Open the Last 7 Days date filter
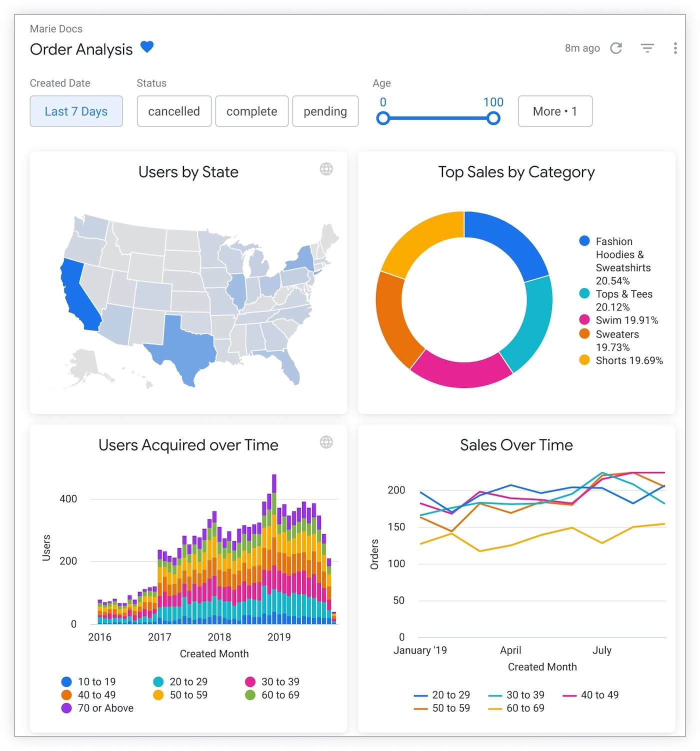The width and height of the screenshot is (700, 751). point(76,111)
